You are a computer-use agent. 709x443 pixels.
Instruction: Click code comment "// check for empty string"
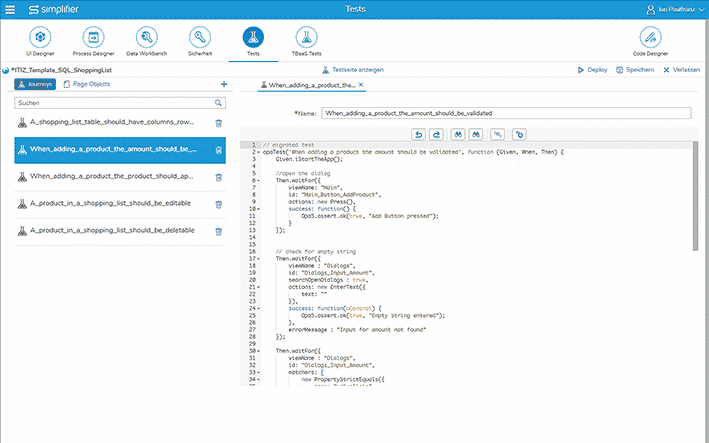coord(316,252)
